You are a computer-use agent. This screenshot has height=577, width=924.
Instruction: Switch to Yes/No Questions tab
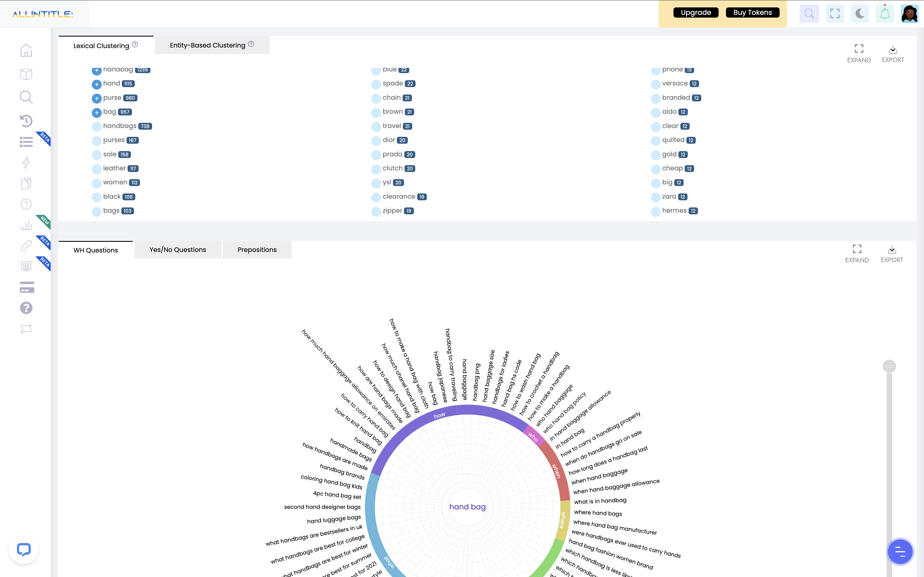point(178,250)
